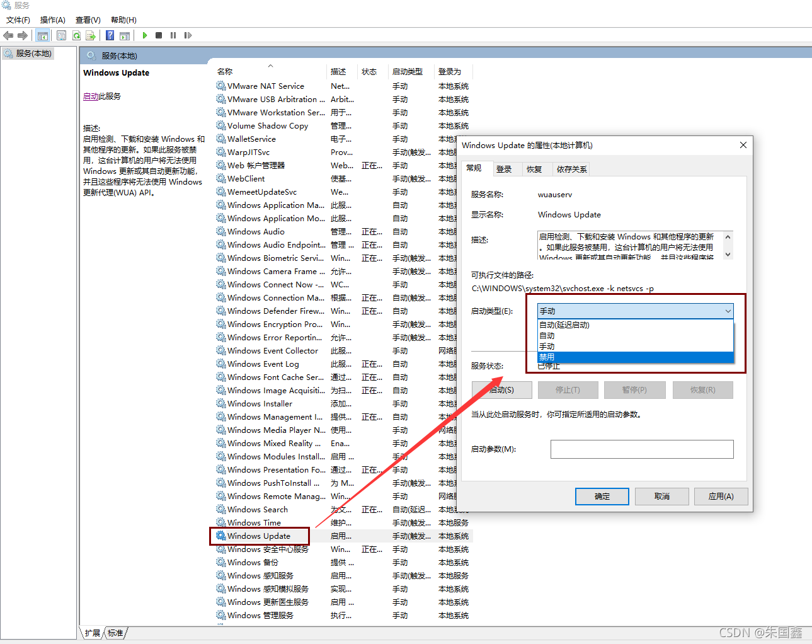Click the gear icon beside Windows 备份

pyautogui.click(x=220, y=562)
